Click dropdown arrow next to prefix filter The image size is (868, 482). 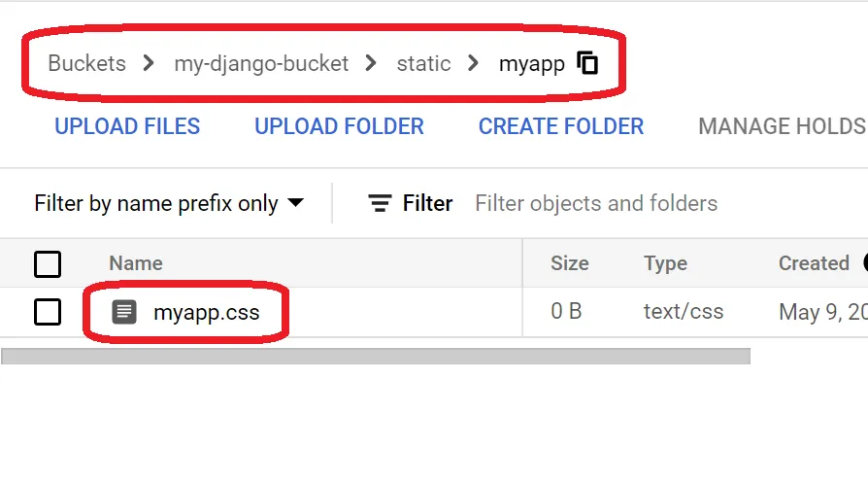(296, 203)
